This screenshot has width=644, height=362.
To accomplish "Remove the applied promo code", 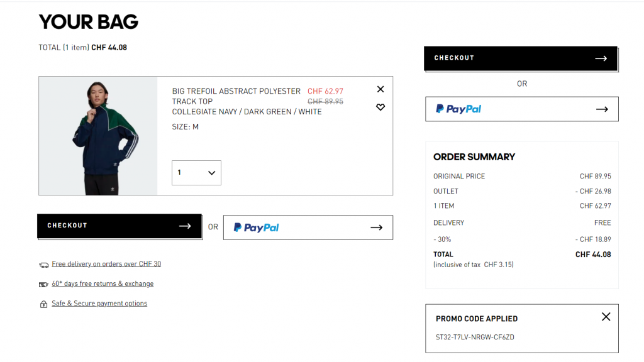I will (x=606, y=317).
